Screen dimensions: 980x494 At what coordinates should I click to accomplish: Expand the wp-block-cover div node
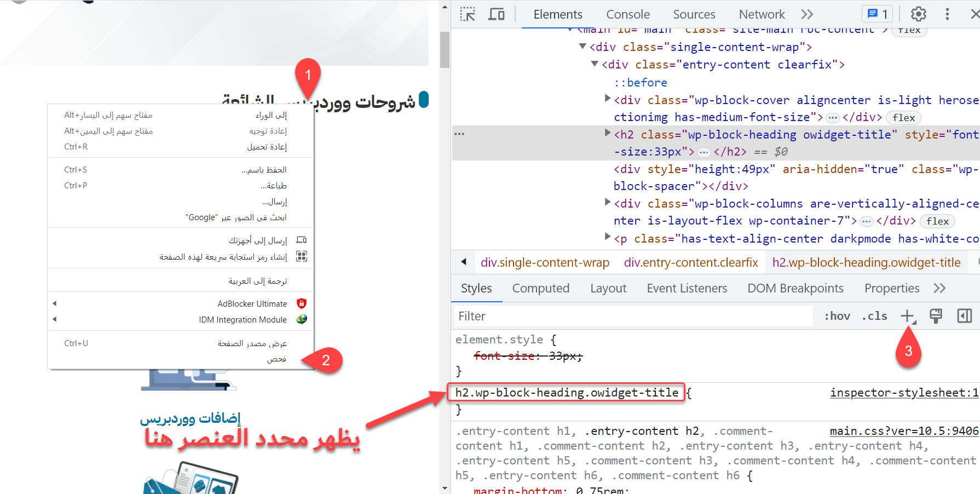(607, 99)
